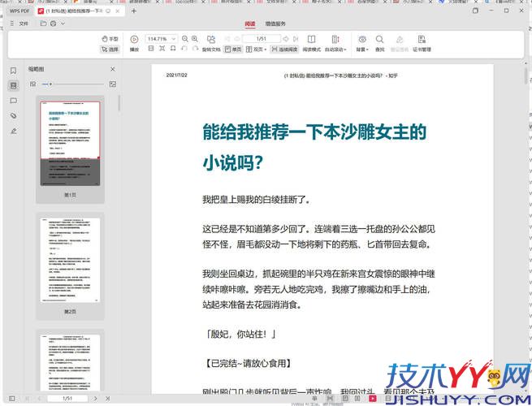Image resolution: width=532 pixels, height=406 pixels.
Task: Open the File (文件) menu
Action: coord(24,24)
